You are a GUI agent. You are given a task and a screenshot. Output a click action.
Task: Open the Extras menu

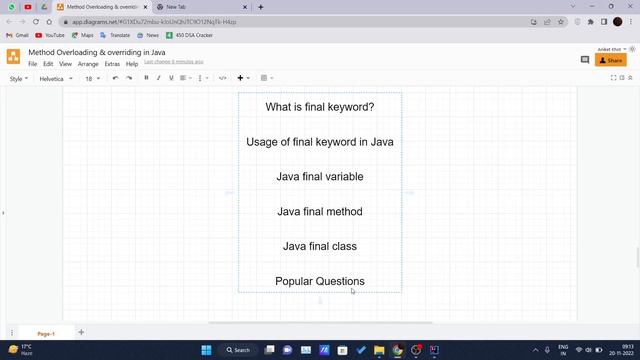pyautogui.click(x=112, y=64)
